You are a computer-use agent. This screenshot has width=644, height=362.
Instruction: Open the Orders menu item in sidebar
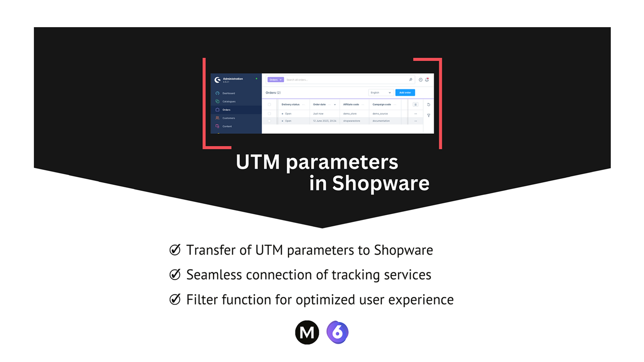click(227, 110)
